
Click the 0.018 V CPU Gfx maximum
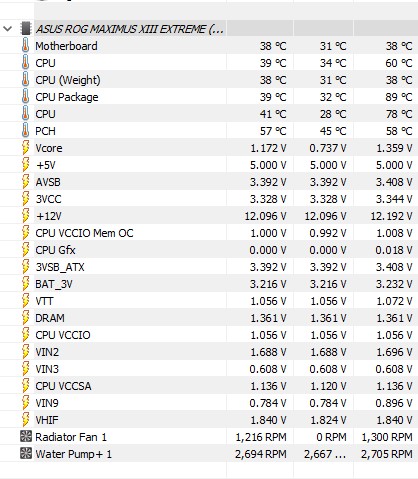tap(394, 250)
